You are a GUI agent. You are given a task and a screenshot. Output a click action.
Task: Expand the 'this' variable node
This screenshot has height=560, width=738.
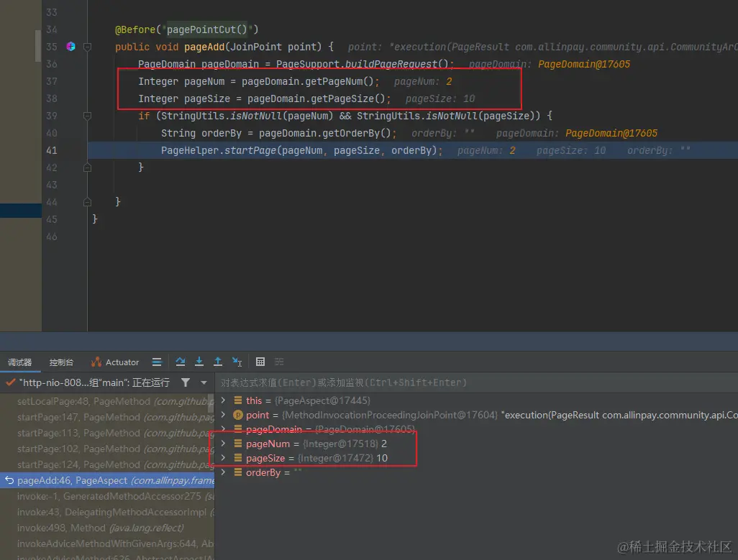(223, 400)
